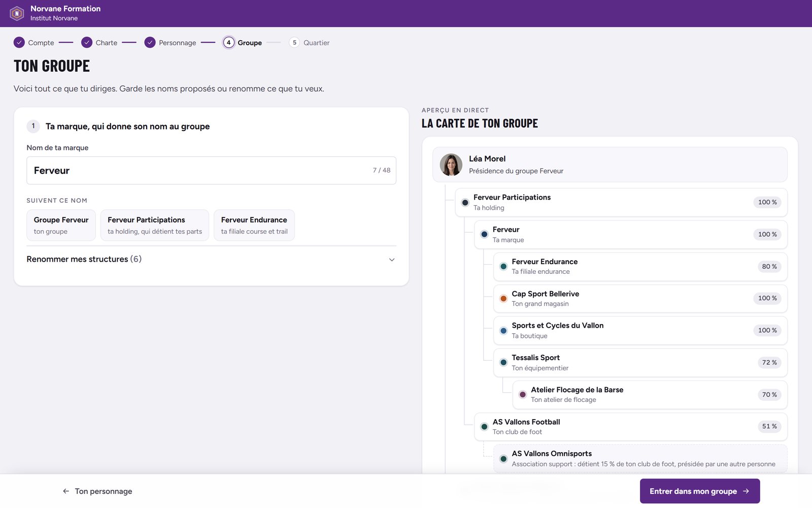
Task: Select AS Vallons Football tree row
Action: coord(631,427)
